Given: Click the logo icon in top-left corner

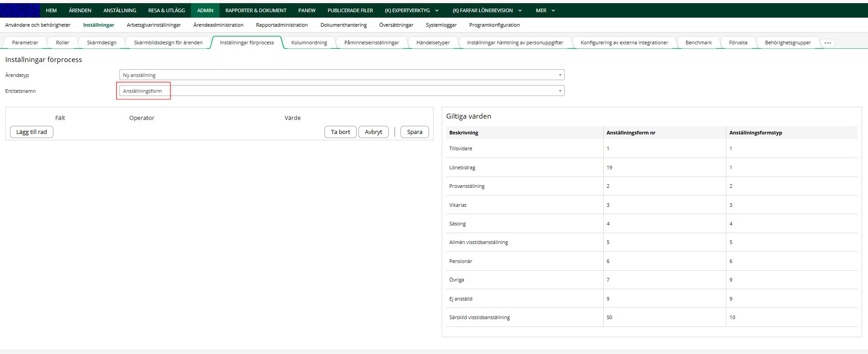Looking at the screenshot, I should 20,10.
